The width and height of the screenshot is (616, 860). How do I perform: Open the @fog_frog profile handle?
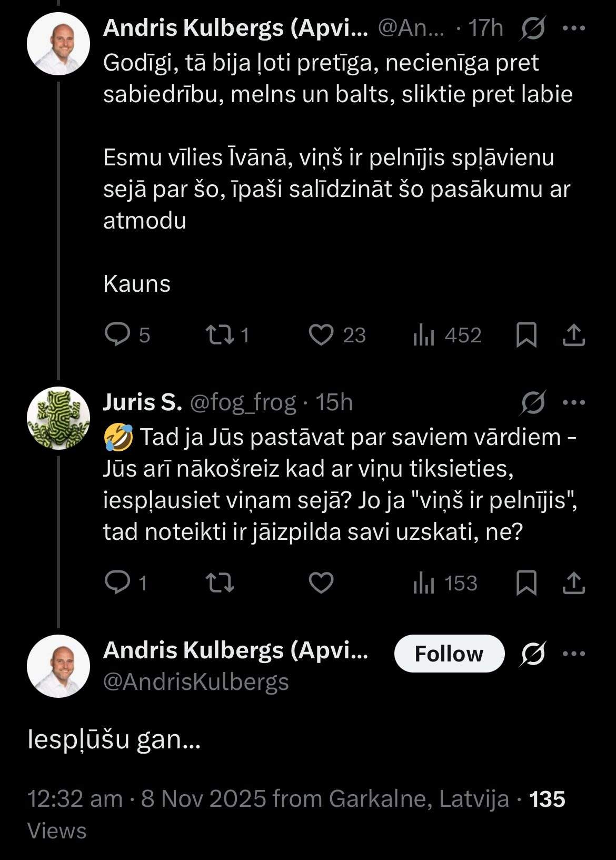pos(242,402)
